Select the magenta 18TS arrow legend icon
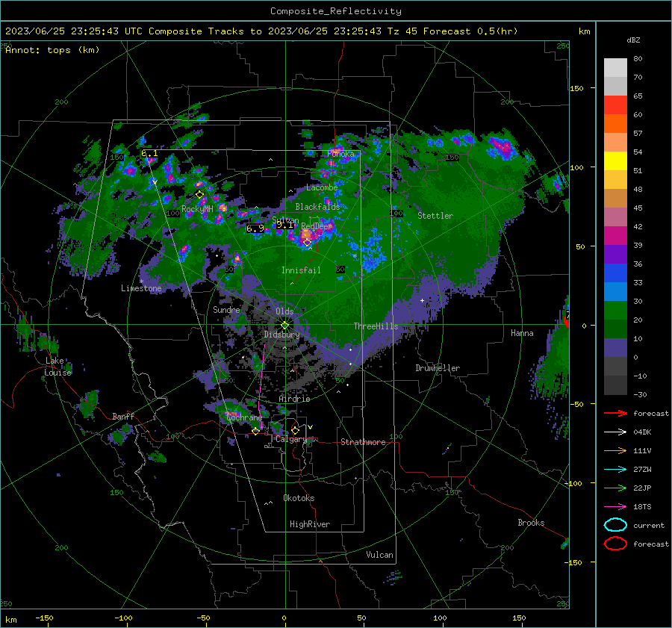The height and width of the screenshot is (628, 672). [615, 507]
